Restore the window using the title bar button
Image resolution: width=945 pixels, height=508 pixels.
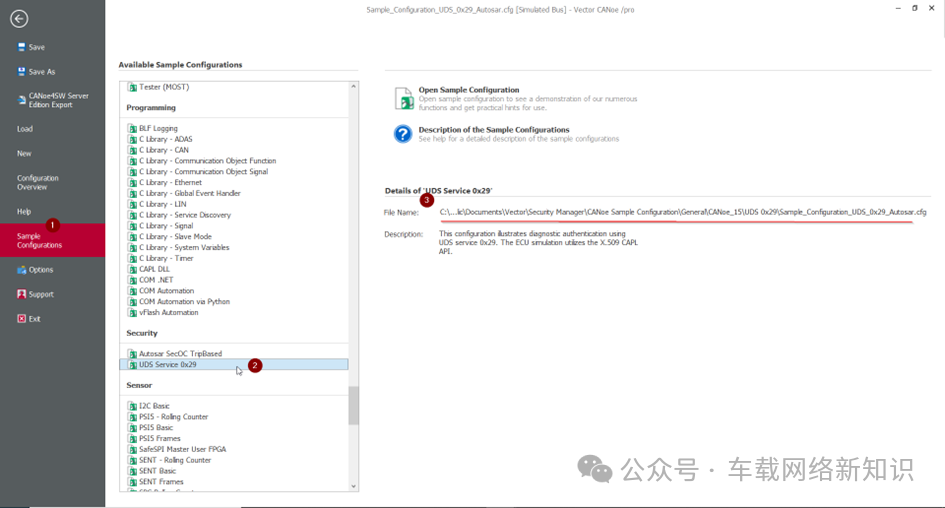(x=915, y=8)
